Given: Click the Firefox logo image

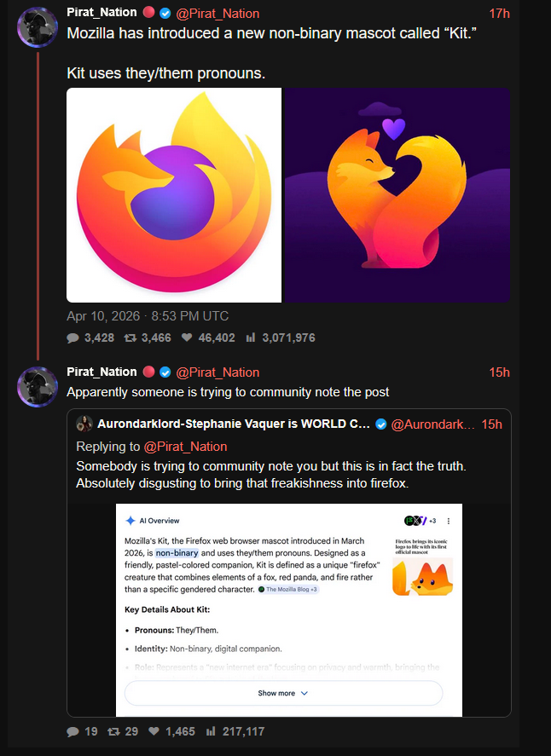Looking at the screenshot, I should click(174, 195).
